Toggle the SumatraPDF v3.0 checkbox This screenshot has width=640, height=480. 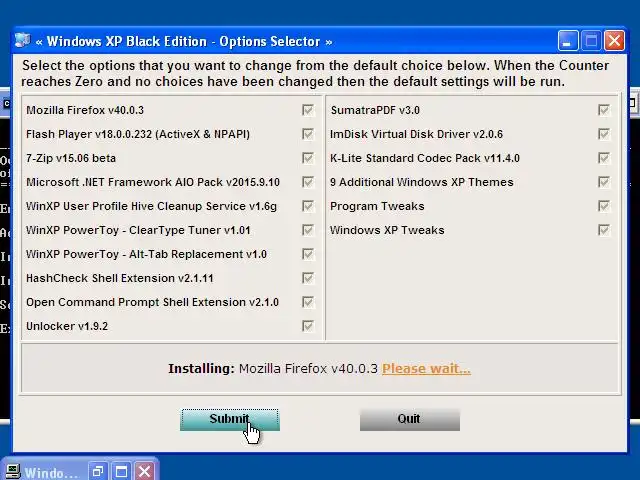(604, 110)
